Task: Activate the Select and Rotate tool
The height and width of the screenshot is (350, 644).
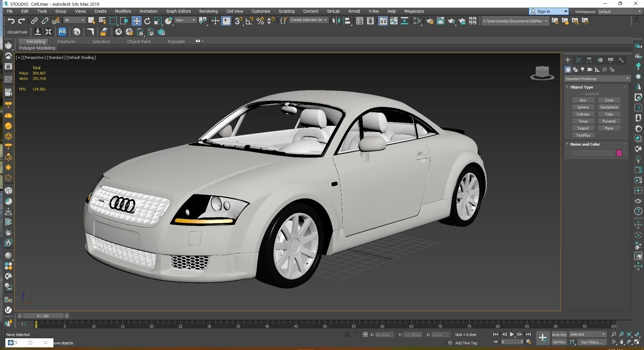Action: (x=147, y=21)
